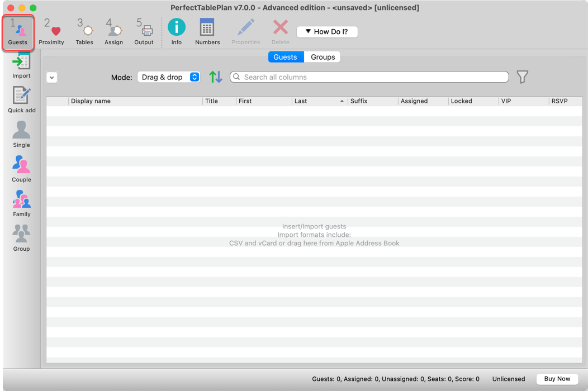Add a Single guest
This screenshot has width=588, height=391.
21,134
